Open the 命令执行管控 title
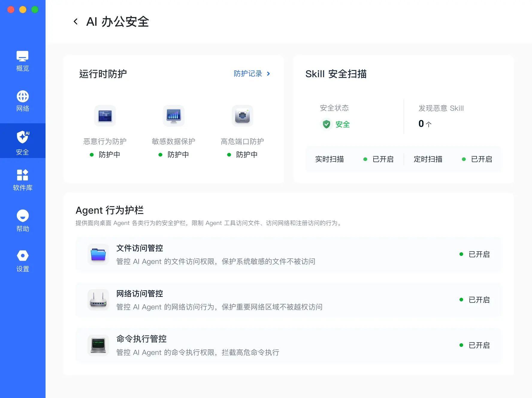 (x=141, y=339)
